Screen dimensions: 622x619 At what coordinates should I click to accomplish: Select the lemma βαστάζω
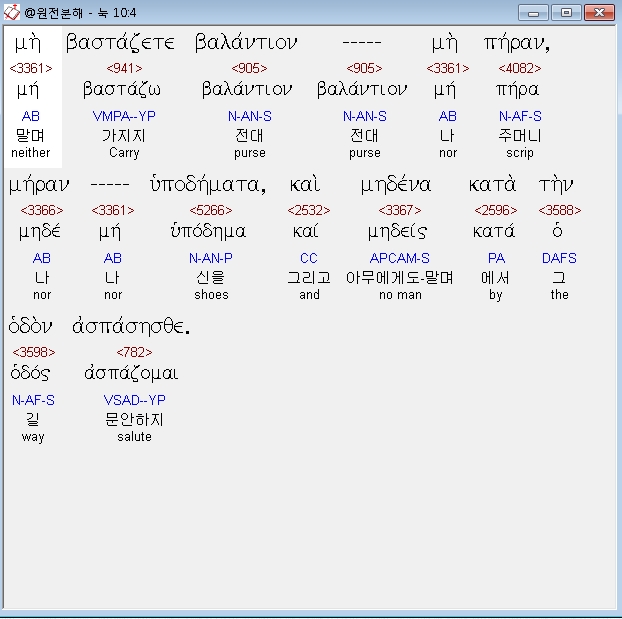(122, 90)
